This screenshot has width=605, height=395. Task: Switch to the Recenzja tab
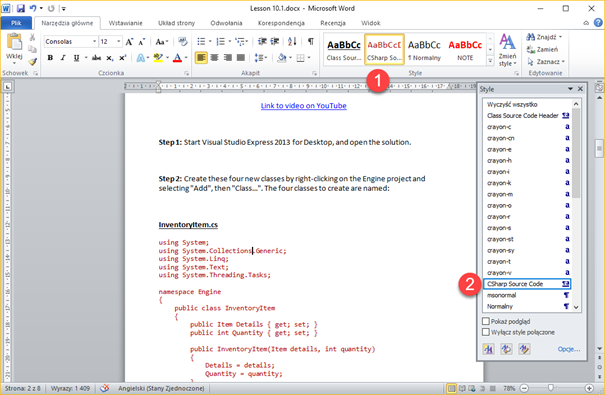pyautogui.click(x=333, y=23)
